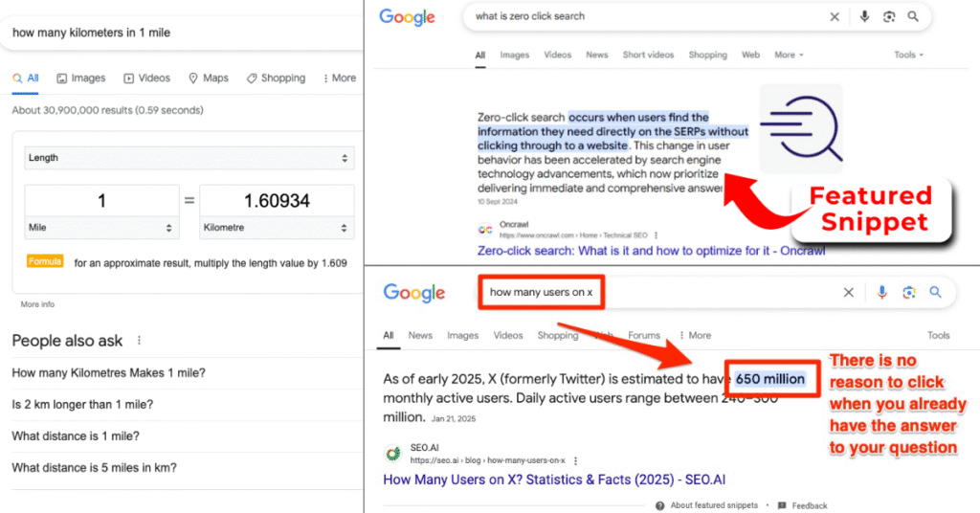Clear the 'how many users on x' query
The image size is (980, 513).
(x=848, y=293)
